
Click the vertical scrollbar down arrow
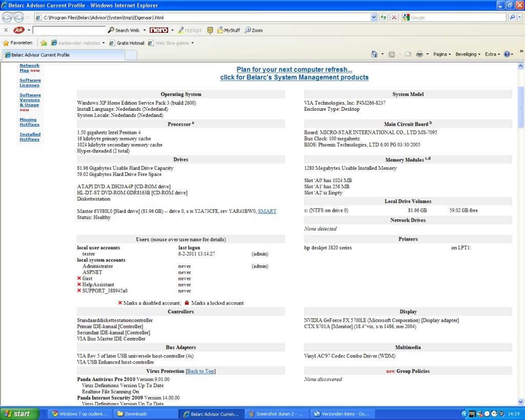(521, 402)
